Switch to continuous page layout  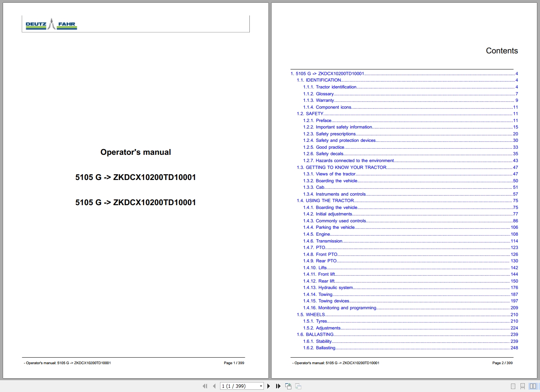(x=523, y=386)
